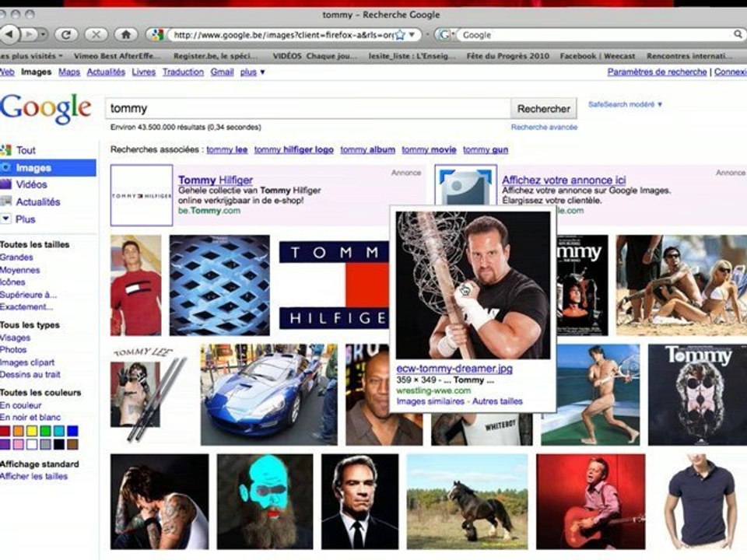Image resolution: width=747 pixels, height=560 pixels.
Task: Open the Tommy Hilfiger ad link
Action: coord(216,180)
